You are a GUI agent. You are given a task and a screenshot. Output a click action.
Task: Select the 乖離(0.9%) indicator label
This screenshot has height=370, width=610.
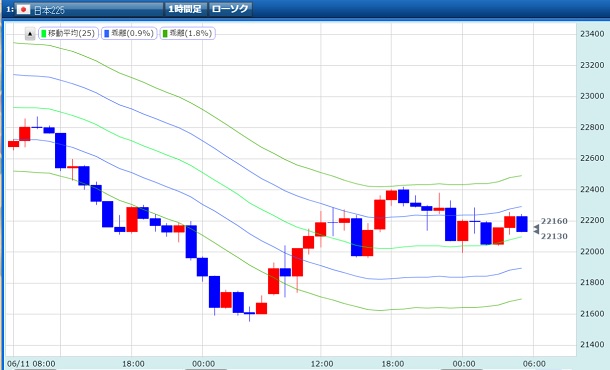[129, 33]
